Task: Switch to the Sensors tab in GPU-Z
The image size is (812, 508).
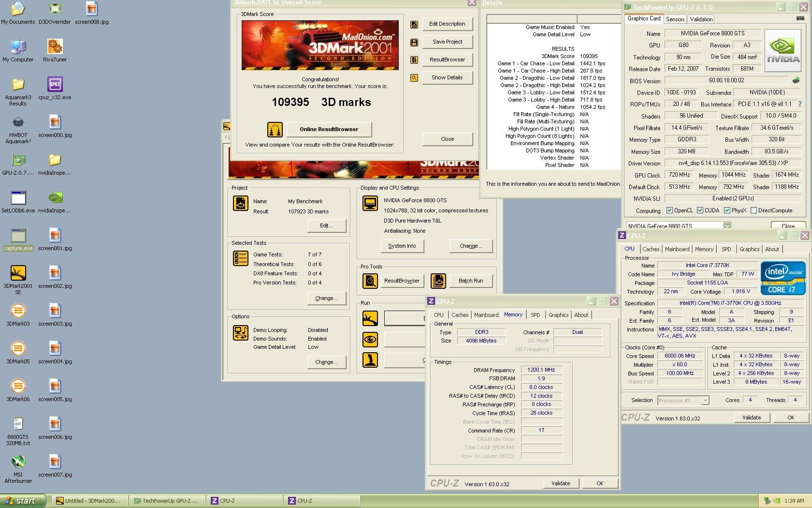Action: pyautogui.click(x=675, y=19)
